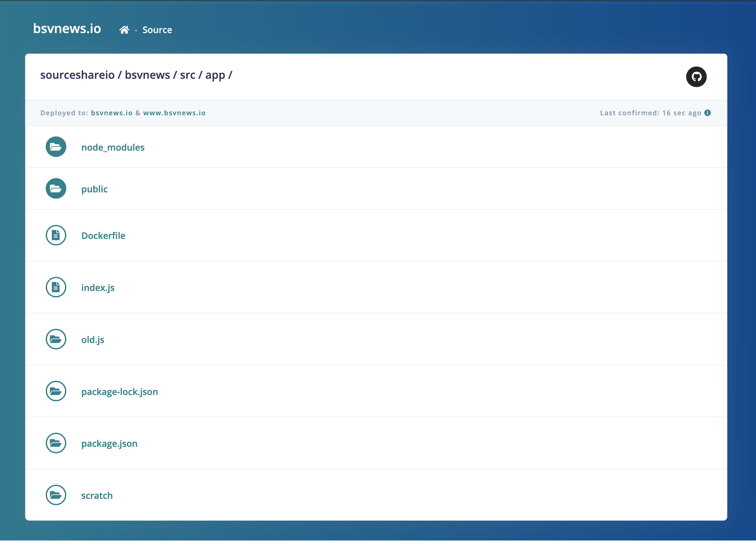
Task: Open the package.json entry
Action: coord(109,443)
